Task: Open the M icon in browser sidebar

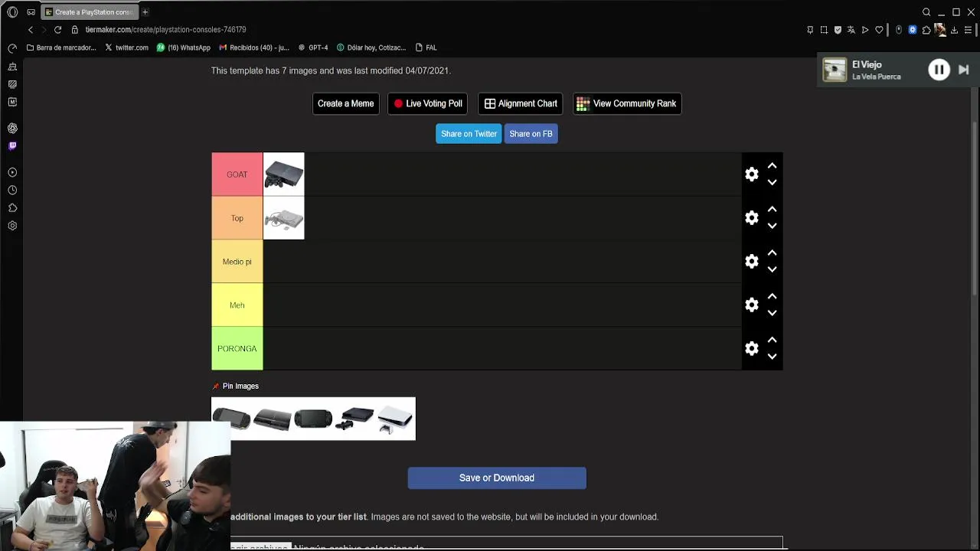Action: pyautogui.click(x=12, y=102)
